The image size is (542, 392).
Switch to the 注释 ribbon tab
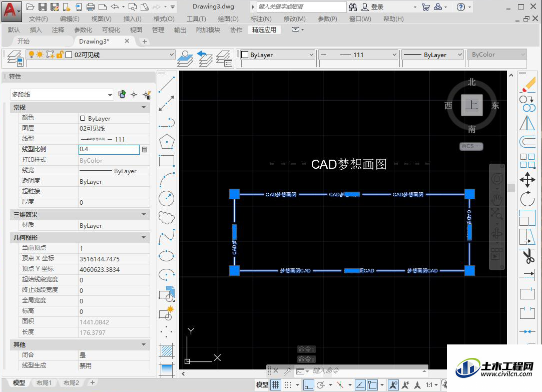pyautogui.click(x=58, y=30)
